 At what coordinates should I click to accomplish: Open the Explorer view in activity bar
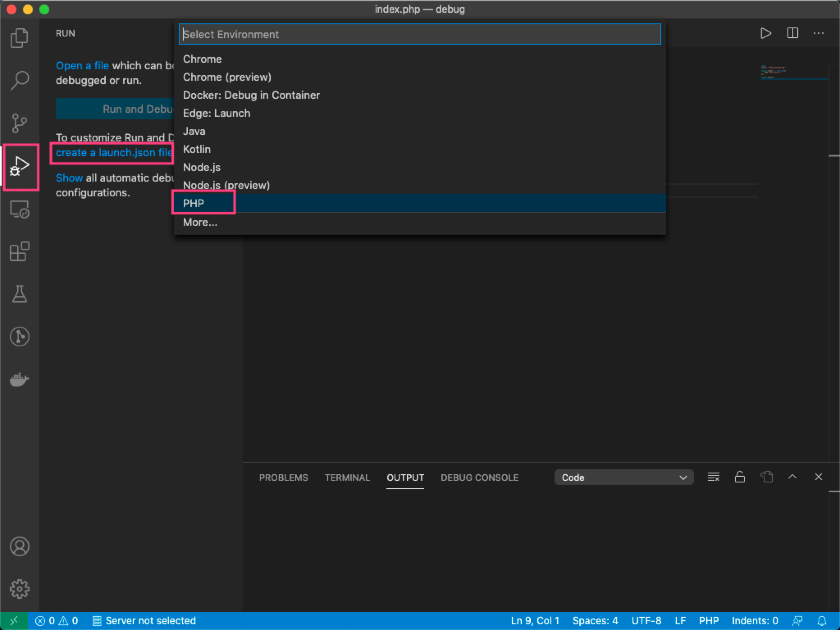(19, 38)
